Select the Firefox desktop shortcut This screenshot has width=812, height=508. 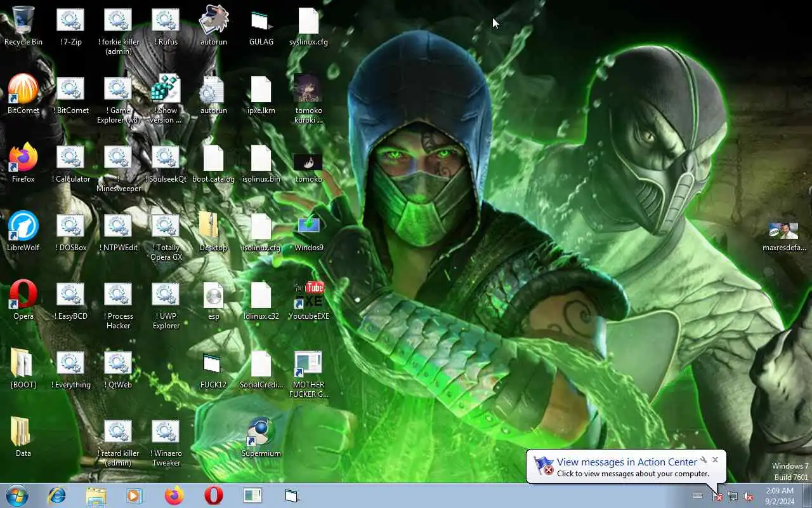[x=23, y=163]
